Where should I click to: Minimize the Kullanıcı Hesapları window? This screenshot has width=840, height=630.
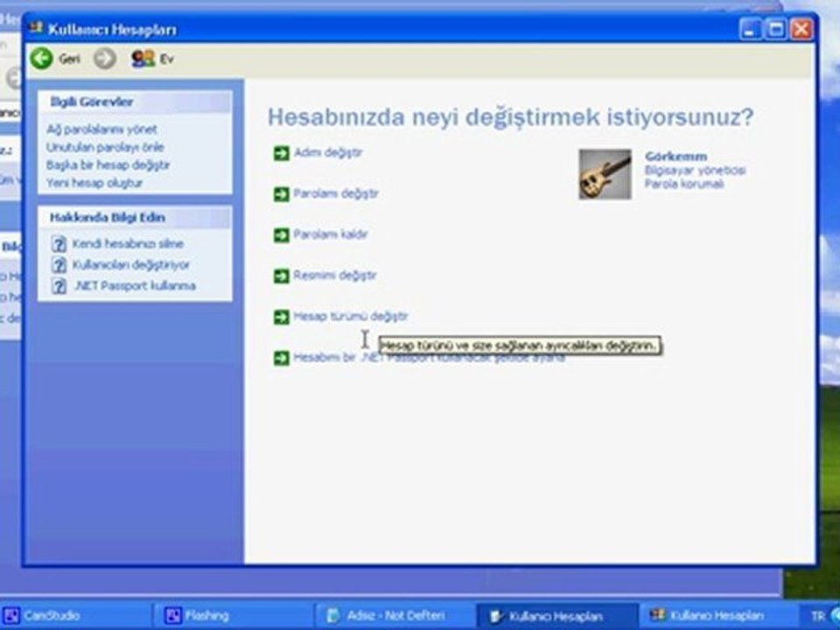pos(750,29)
